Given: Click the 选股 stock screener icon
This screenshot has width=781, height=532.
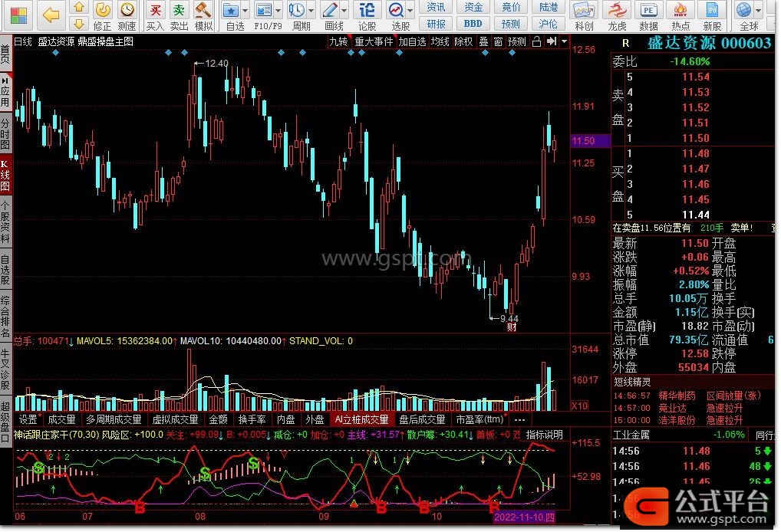Looking at the screenshot, I should [x=397, y=9].
